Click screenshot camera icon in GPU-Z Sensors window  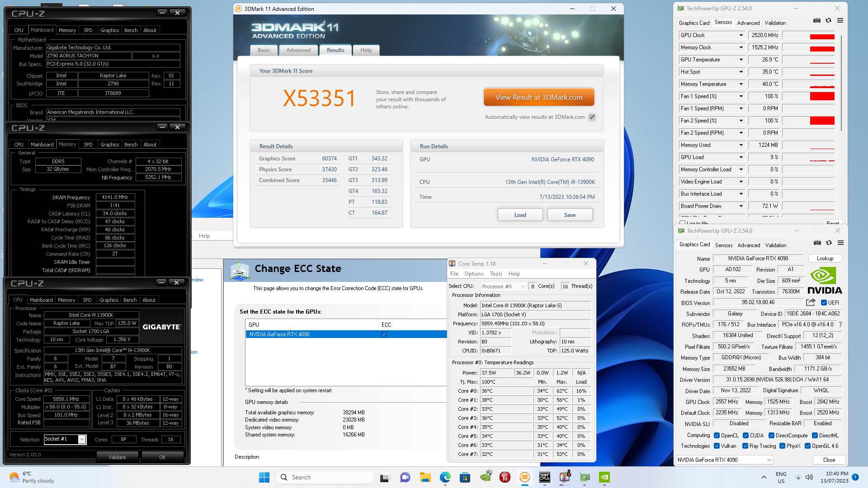[x=816, y=20]
